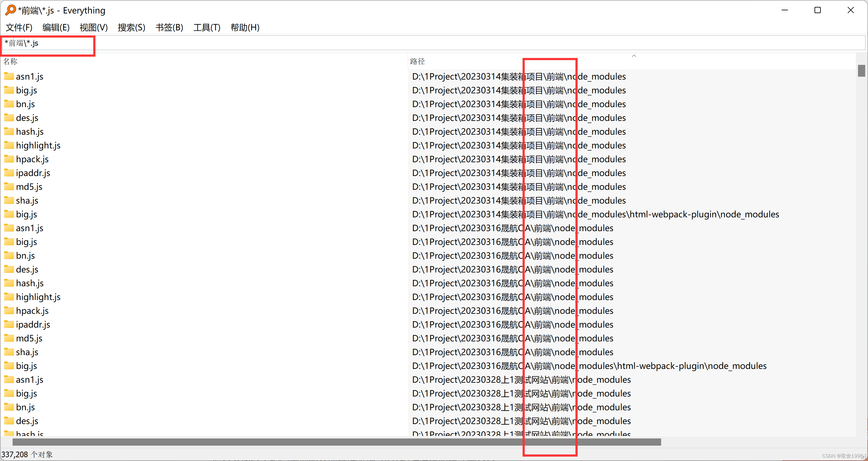Maximize the Everything window

817,10
